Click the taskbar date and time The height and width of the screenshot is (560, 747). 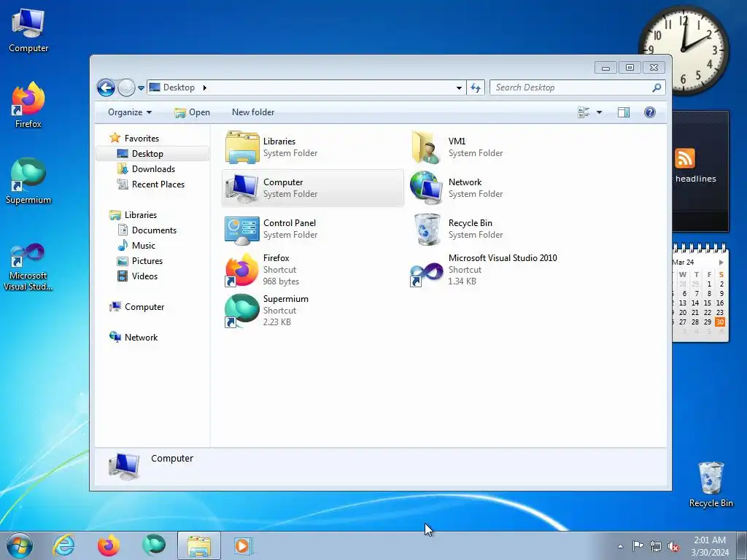tap(710, 546)
